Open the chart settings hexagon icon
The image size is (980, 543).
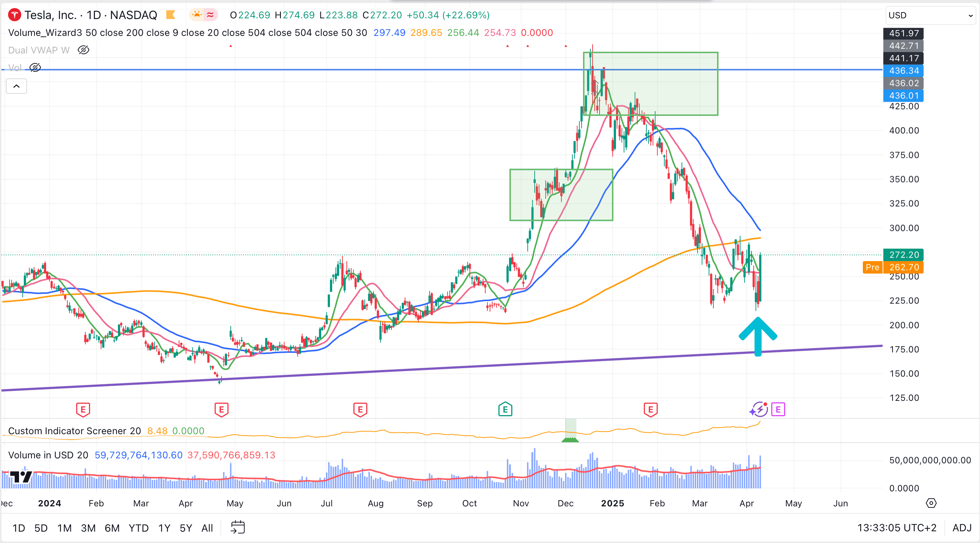[x=931, y=503]
